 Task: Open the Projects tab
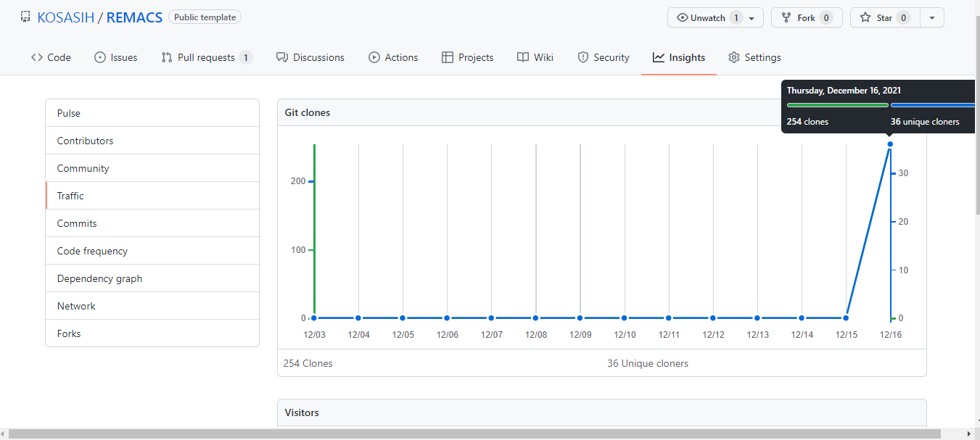pos(468,57)
